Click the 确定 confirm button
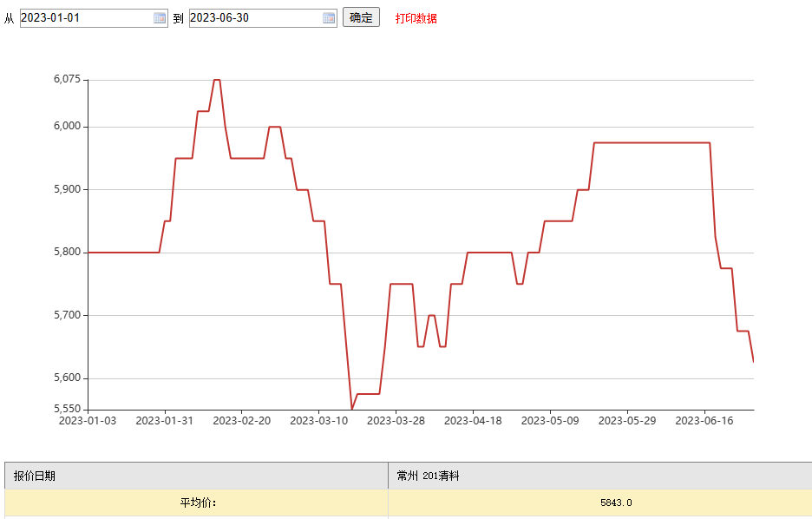 [x=361, y=17]
